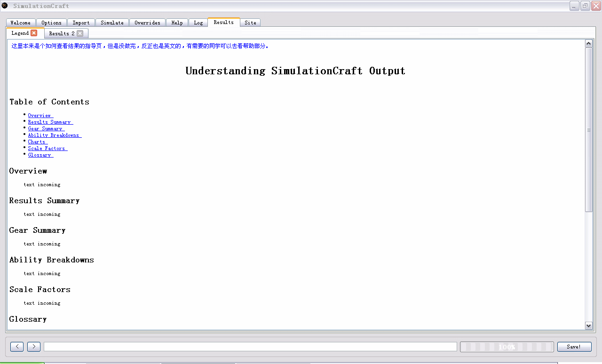Click the Glossary section heading

click(x=28, y=319)
